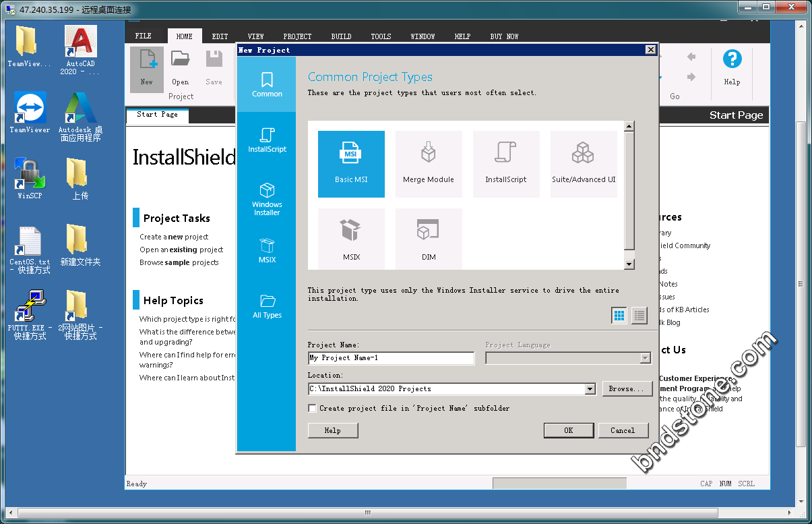Switch to list view of project types

pyautogui.click(x=639, y=315)
